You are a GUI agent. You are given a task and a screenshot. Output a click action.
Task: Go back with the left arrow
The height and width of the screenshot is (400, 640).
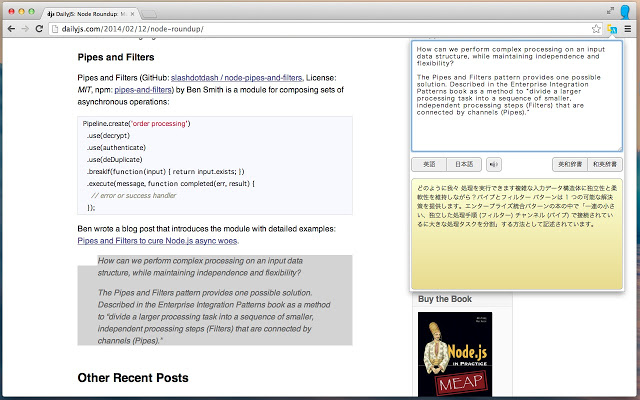point(11,29)
